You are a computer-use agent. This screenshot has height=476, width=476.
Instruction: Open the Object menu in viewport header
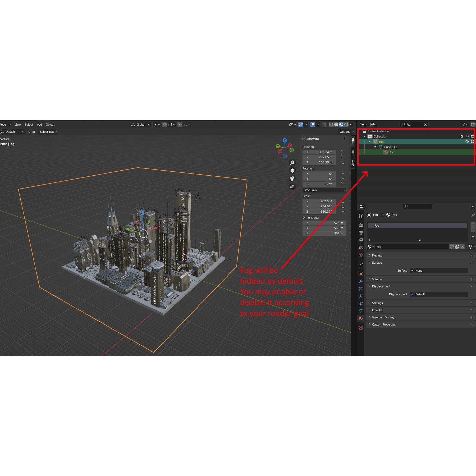[50, 125]
